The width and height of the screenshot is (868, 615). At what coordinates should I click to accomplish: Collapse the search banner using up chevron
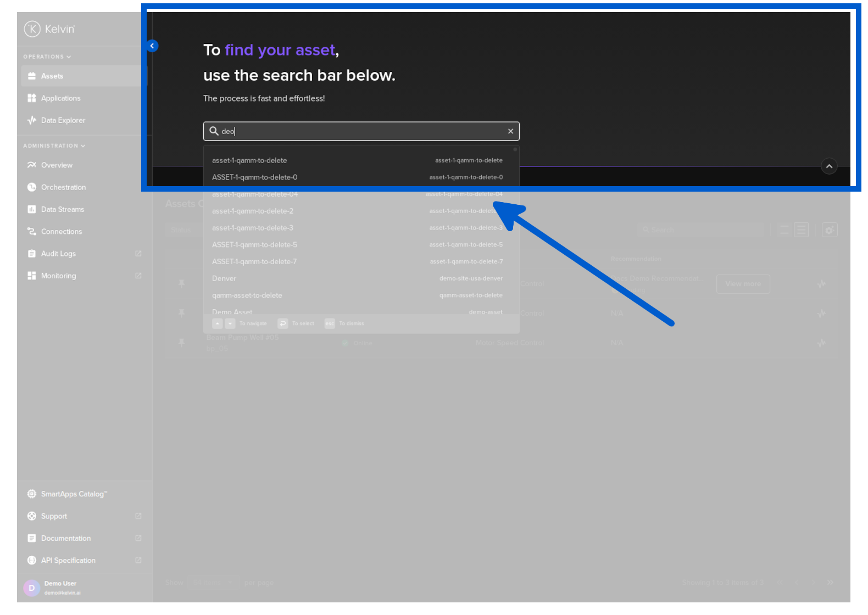click(x=829, y=166)
